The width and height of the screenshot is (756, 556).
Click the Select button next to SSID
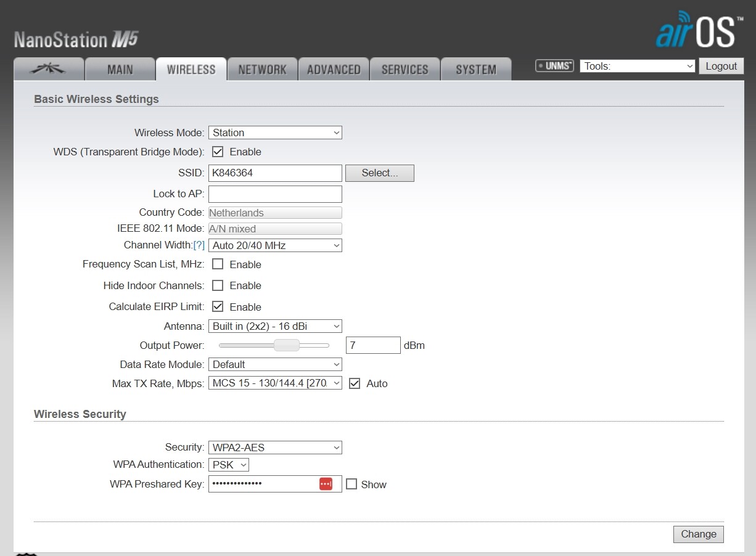click(379, 173)
